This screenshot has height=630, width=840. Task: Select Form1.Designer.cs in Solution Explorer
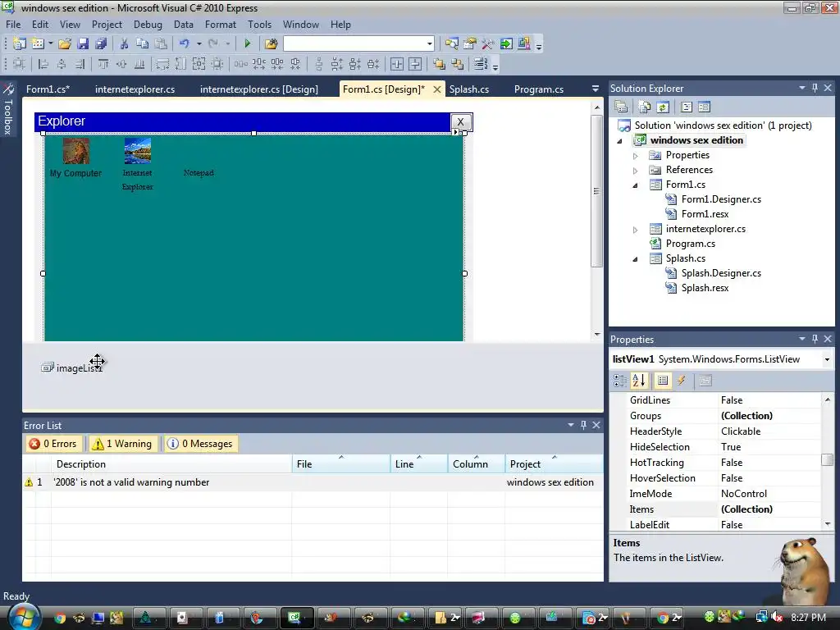[x=720, y=199]
